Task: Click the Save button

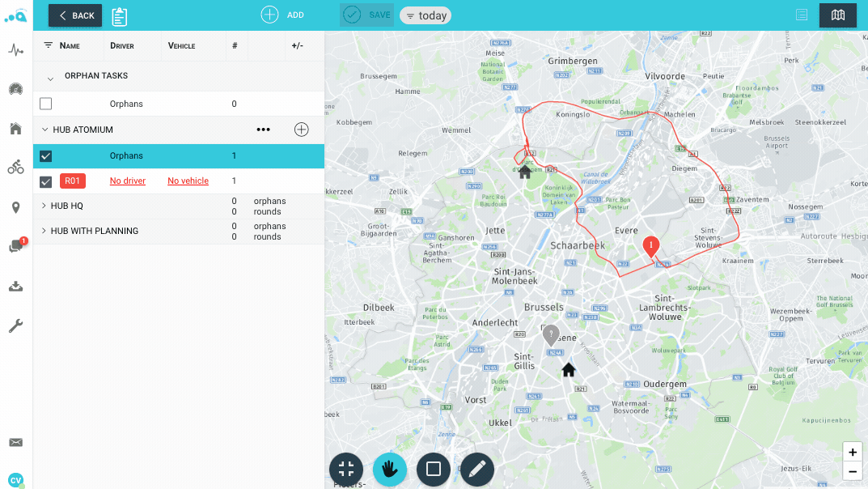Action: (366, 15)
